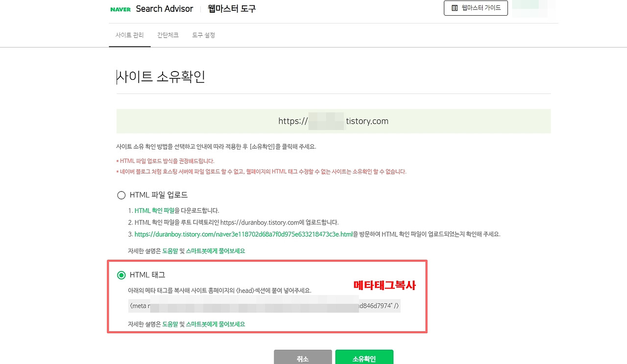Click the tistory.com site URL banner
The width and height of the screenshot is (627, 364).
334,121
